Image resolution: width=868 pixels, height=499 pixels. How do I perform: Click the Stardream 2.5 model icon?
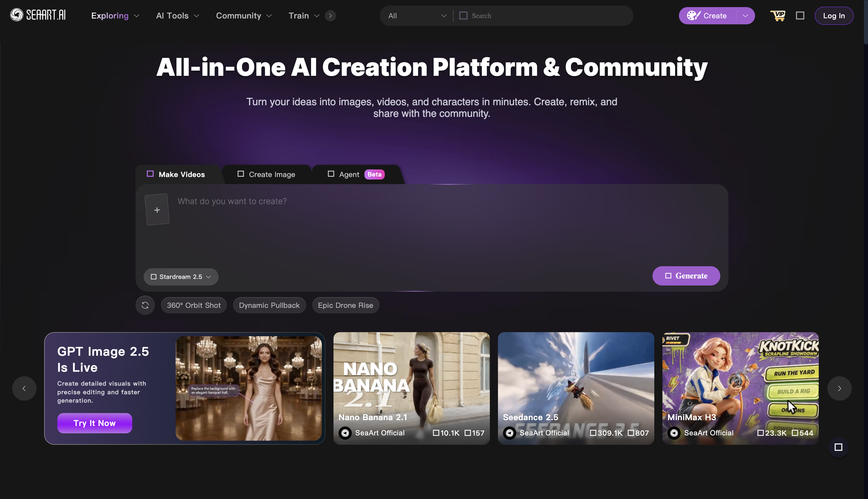(x=154, y=277)
